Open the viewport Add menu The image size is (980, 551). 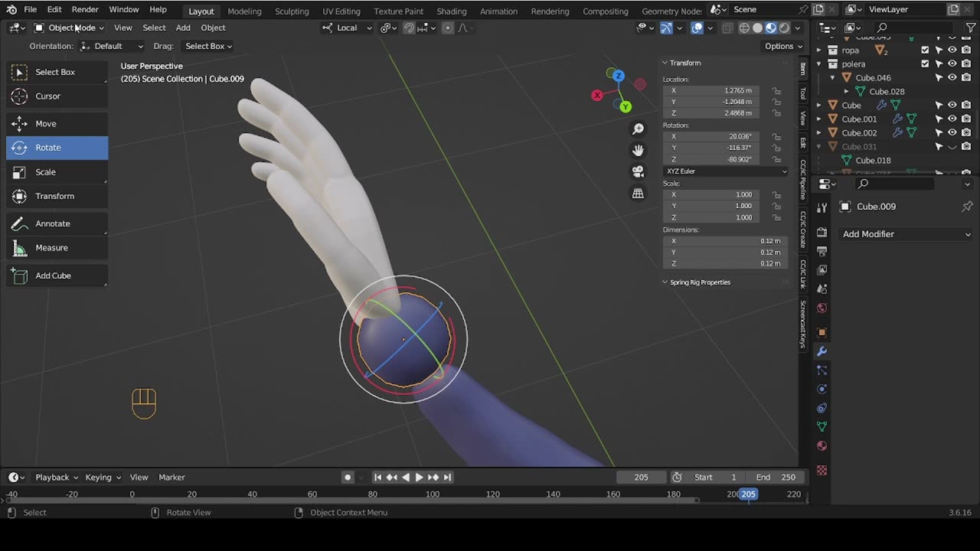[183, 28]
